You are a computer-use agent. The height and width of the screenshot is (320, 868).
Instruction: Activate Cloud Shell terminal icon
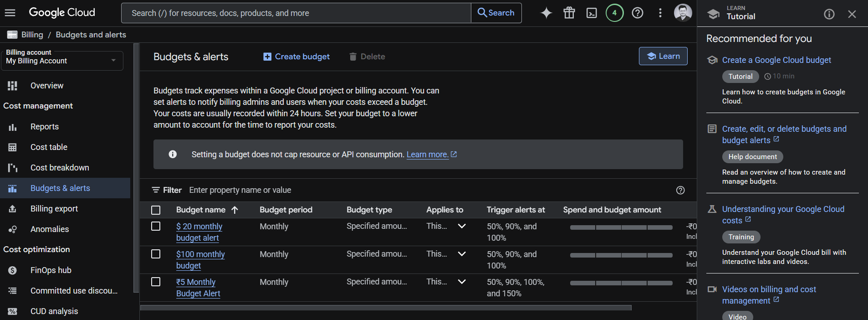point(592,13)
